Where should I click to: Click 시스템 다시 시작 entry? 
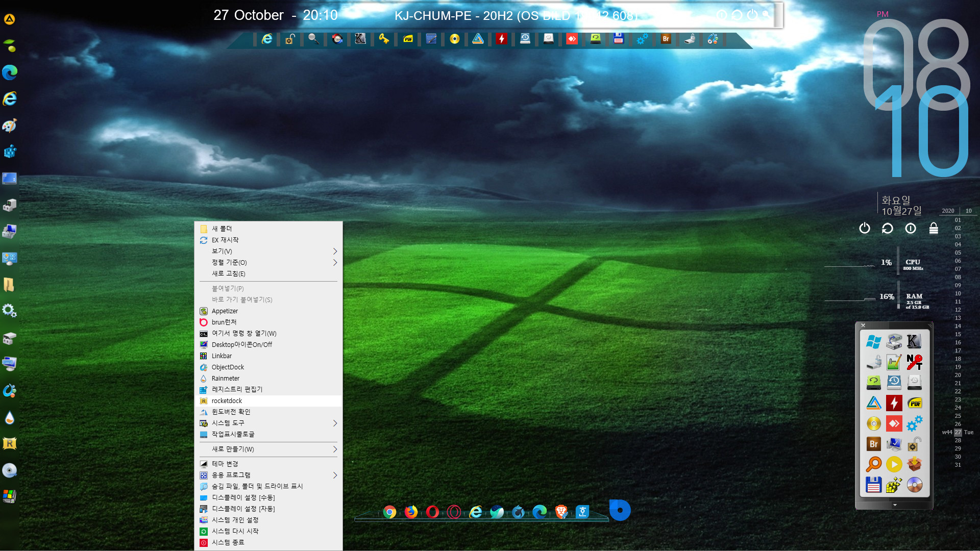coord(268,531)
